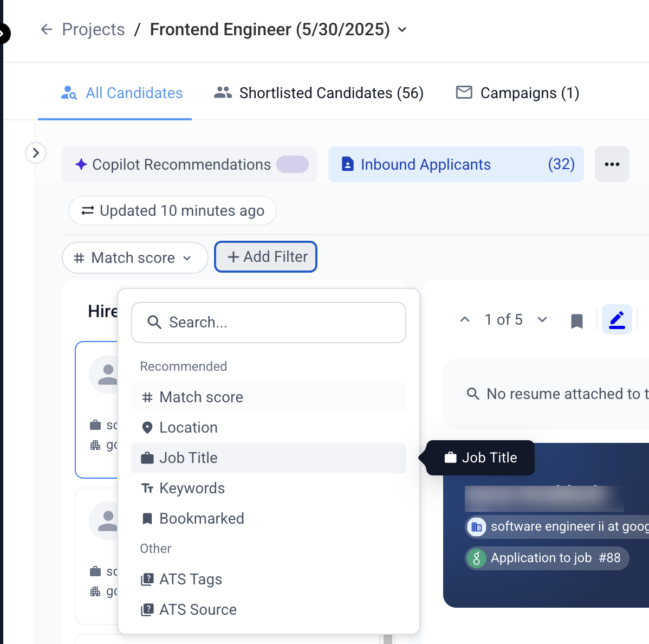Go back using the left arrow icon
This screenshot has width=649, height=644.
[x=47, y=29]
